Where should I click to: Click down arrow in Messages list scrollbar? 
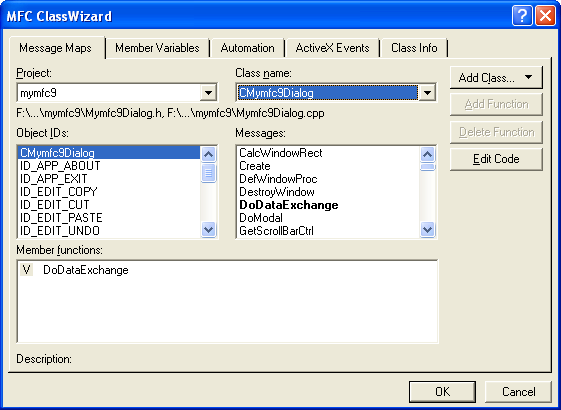coord(427,229)
